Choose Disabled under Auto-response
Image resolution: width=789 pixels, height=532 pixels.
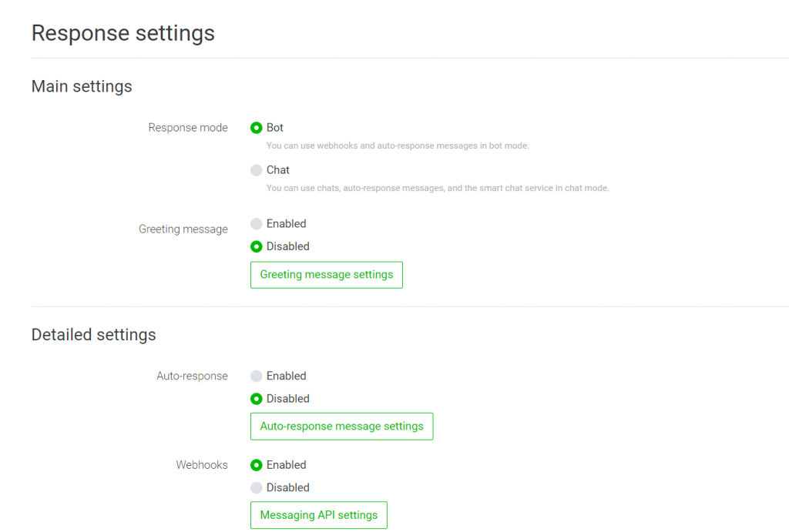(x=257, y=399)
